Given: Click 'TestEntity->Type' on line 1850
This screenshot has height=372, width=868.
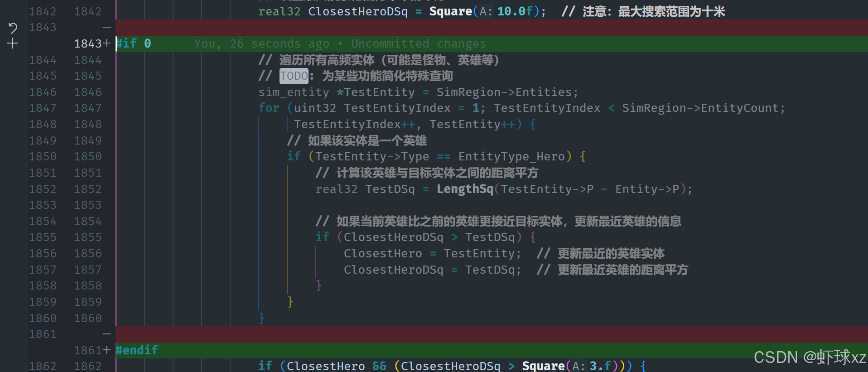Looking at the screenshot, I should pyautogui.click(x=372, y=157).
